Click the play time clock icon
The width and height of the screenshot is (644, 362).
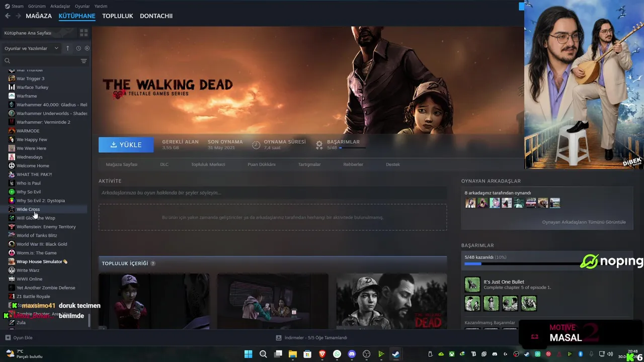click(256, 145)
